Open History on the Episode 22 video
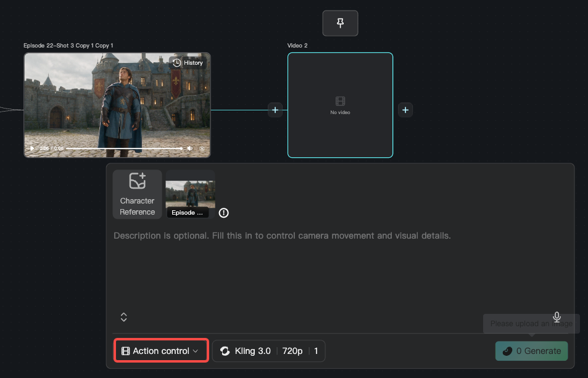This screenshot has height=378, width=588. pos(188,62)
